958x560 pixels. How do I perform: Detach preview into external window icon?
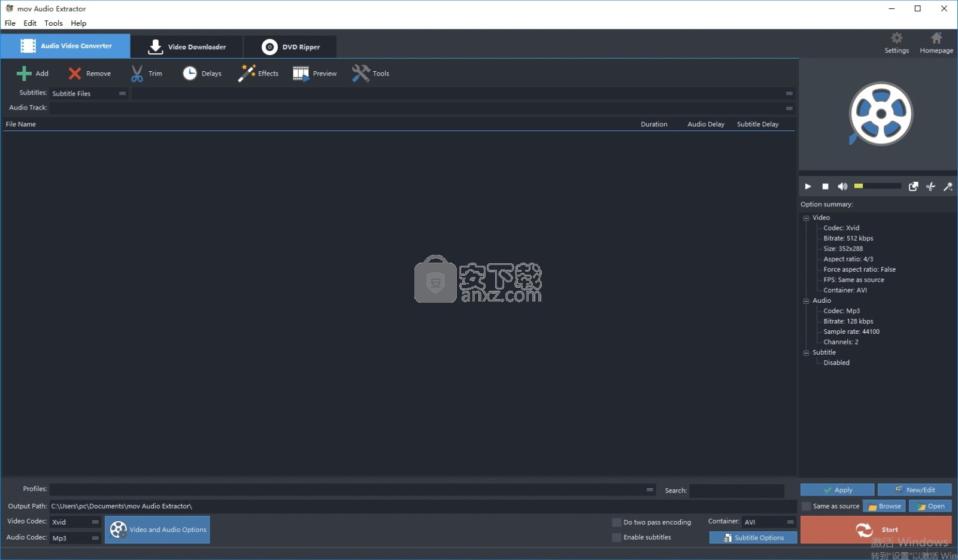point(913,187)
